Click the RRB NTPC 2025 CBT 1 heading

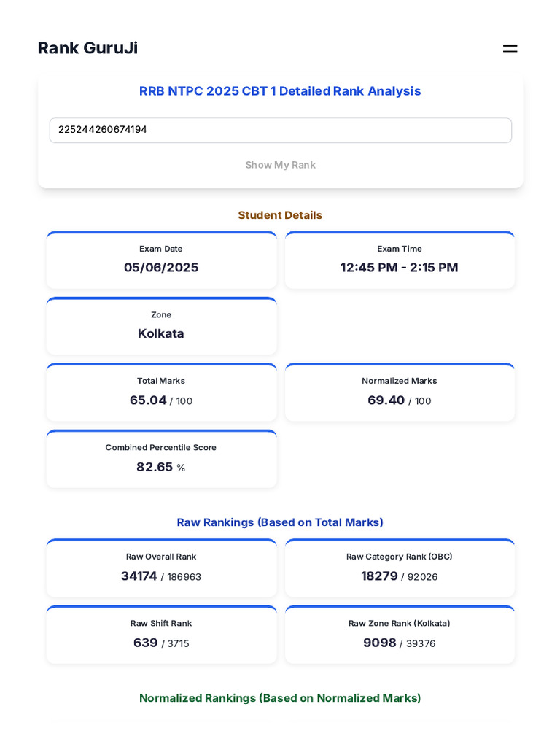coord(280,91)
